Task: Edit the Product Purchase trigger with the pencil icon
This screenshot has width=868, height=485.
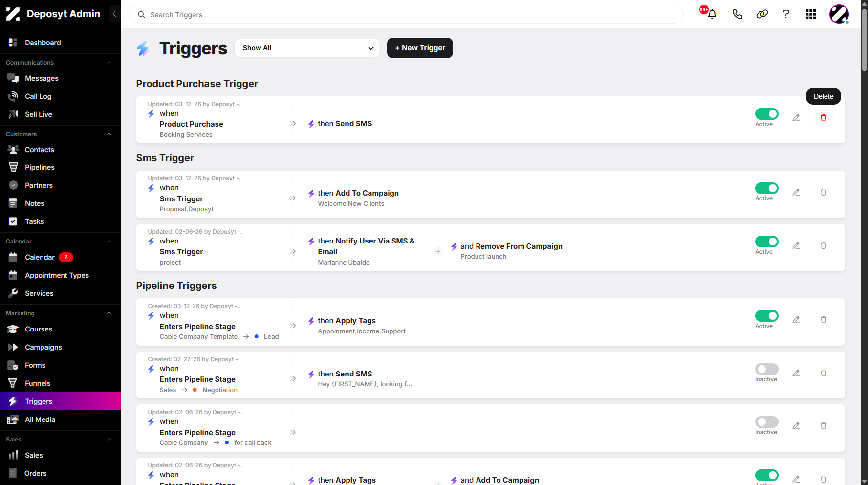Action: (796, 118)
